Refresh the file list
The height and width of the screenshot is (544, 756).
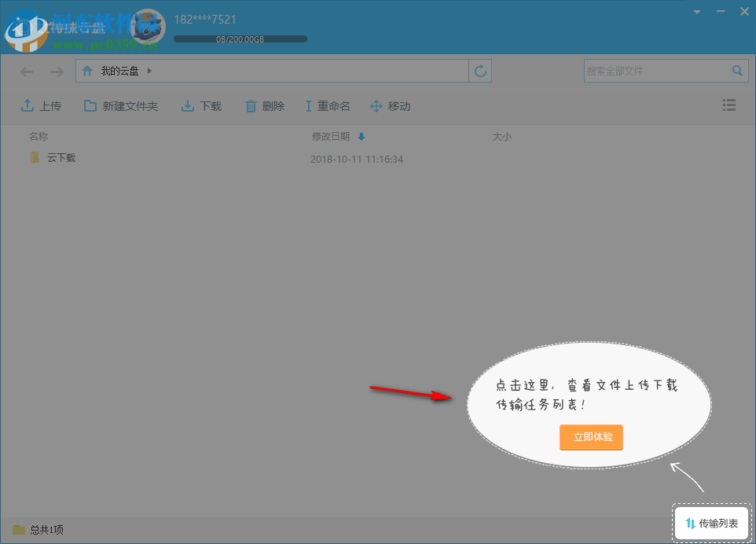point(480,71)
